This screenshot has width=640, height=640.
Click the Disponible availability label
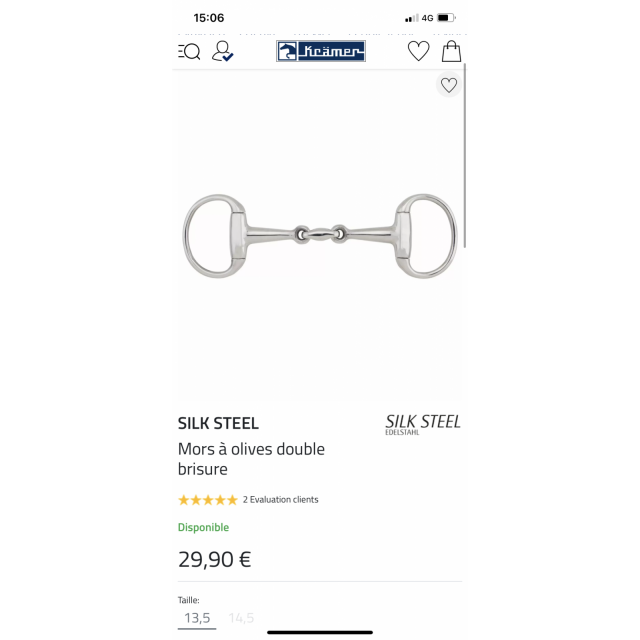click(x=203, y=527)
